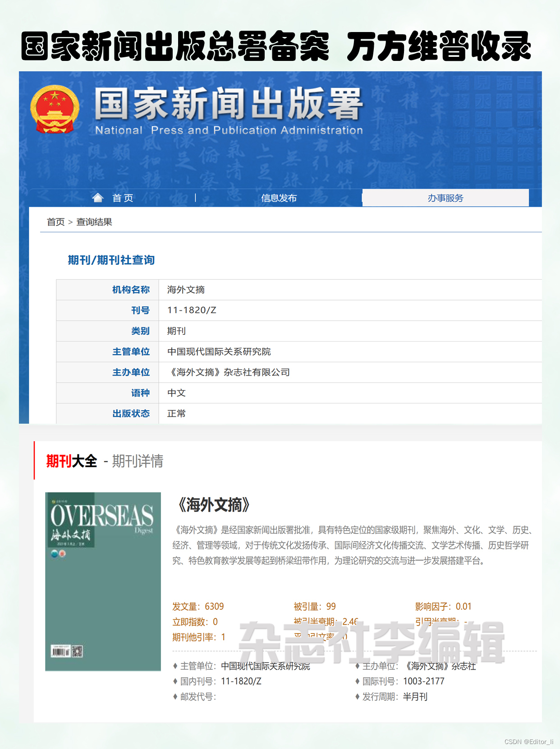Open the 办事服务 navigation tab

pyautogui.click(x=445, y=198)
